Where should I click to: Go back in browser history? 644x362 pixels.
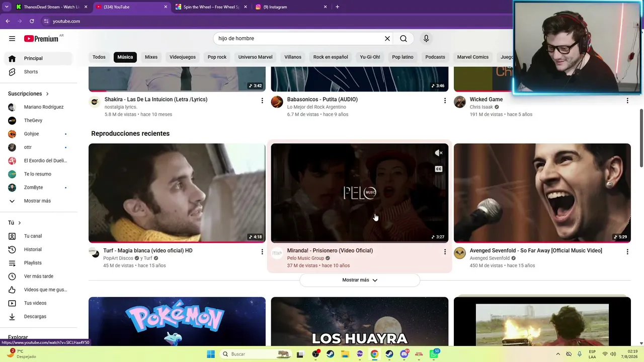8,21
